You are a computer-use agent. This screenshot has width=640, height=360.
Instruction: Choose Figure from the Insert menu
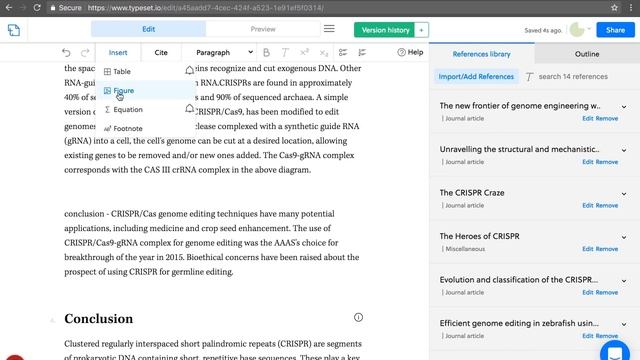[146, 90]
